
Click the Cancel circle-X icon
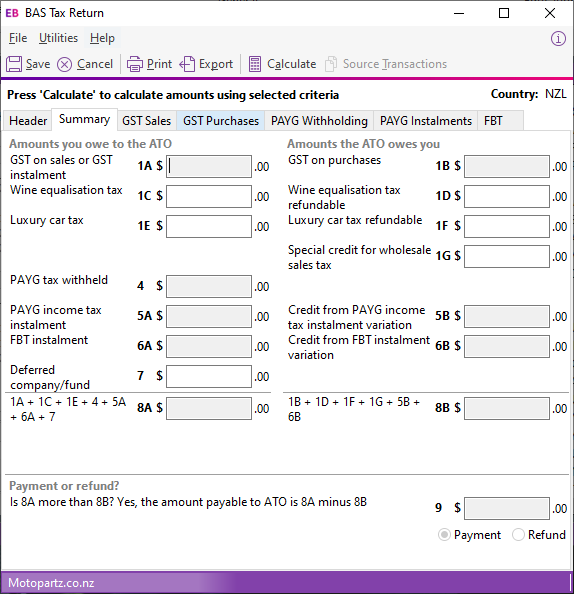point(64,64)
